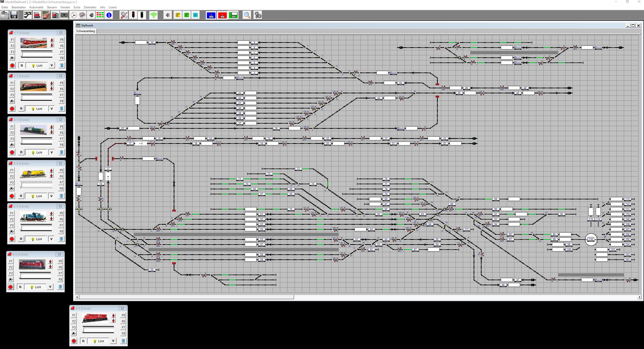Click the emergency stop in loco 8 panel
644x349 pixels.
pos(74,341)
